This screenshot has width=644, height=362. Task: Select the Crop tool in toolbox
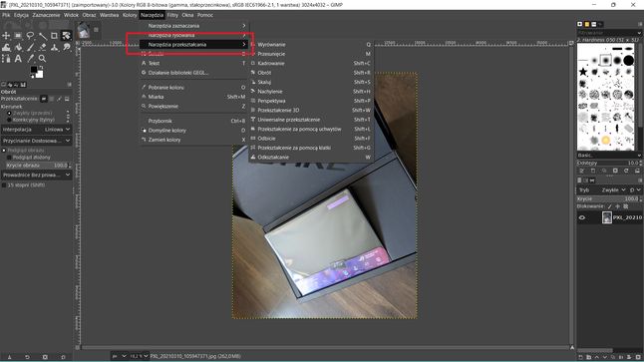coord(54,36)
